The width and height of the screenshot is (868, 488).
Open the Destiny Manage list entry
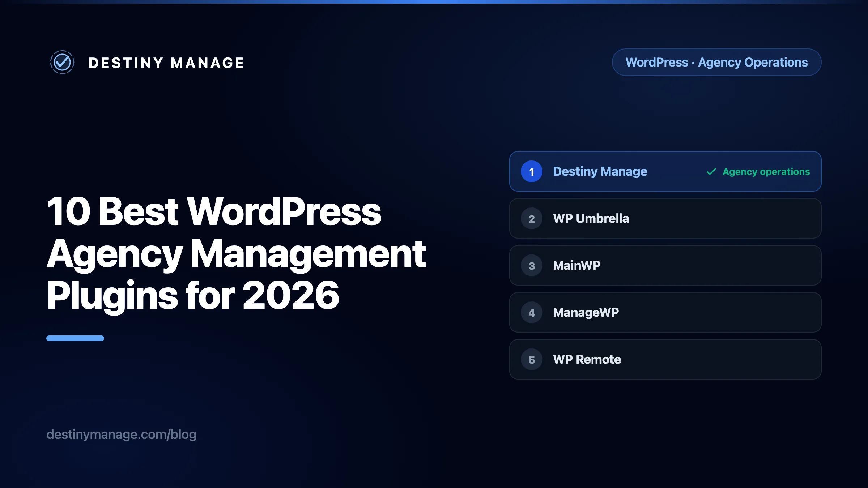[x=665, y=171]
